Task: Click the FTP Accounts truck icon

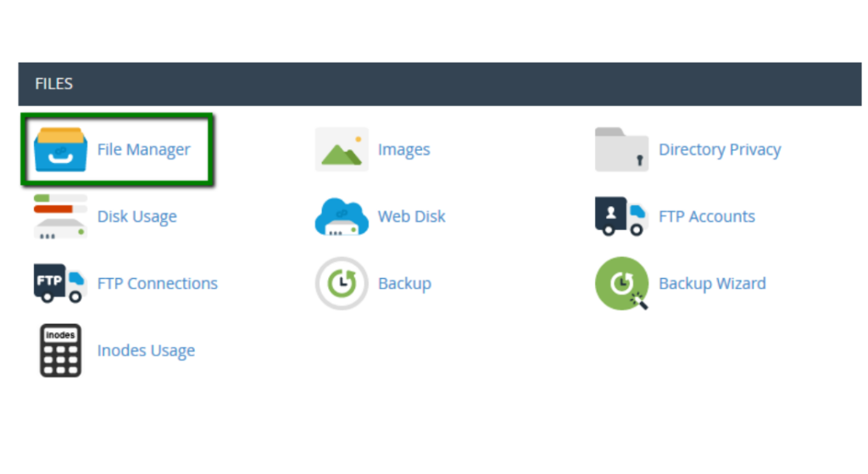Action: [x=621, y=216]
